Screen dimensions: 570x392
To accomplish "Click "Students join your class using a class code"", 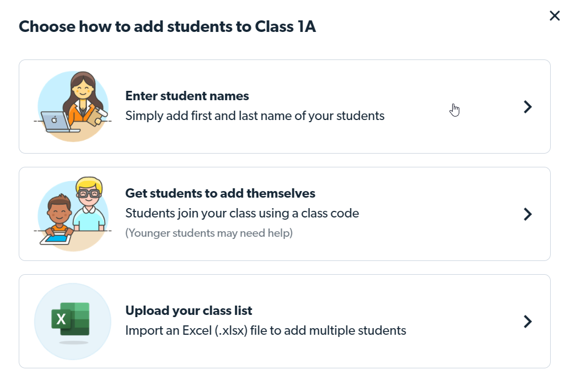I will point(242,213).
